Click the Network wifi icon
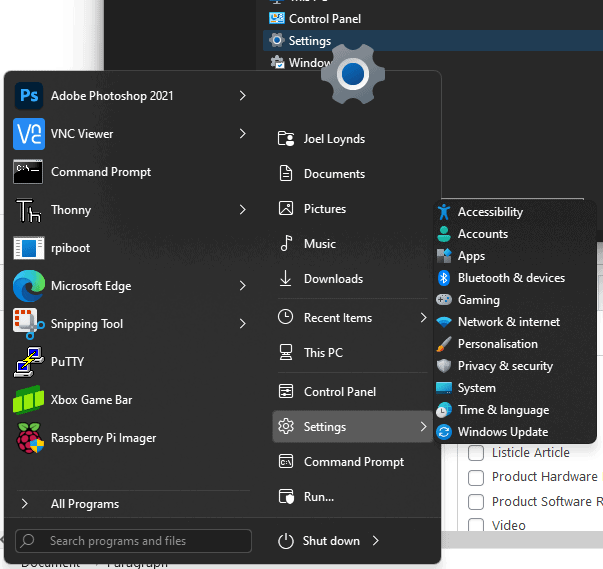603x569 pixels. coord(444,322)
